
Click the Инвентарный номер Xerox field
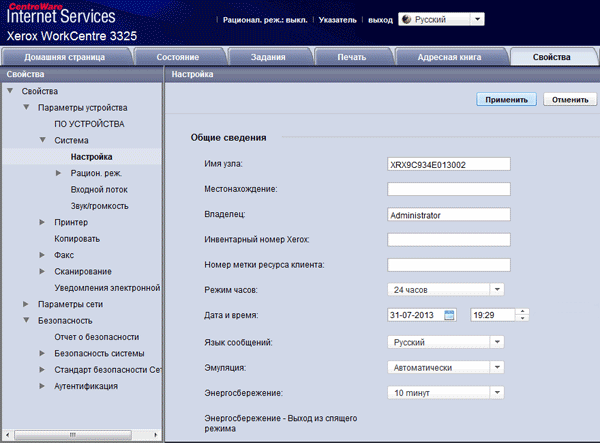[x=449, y=240]
